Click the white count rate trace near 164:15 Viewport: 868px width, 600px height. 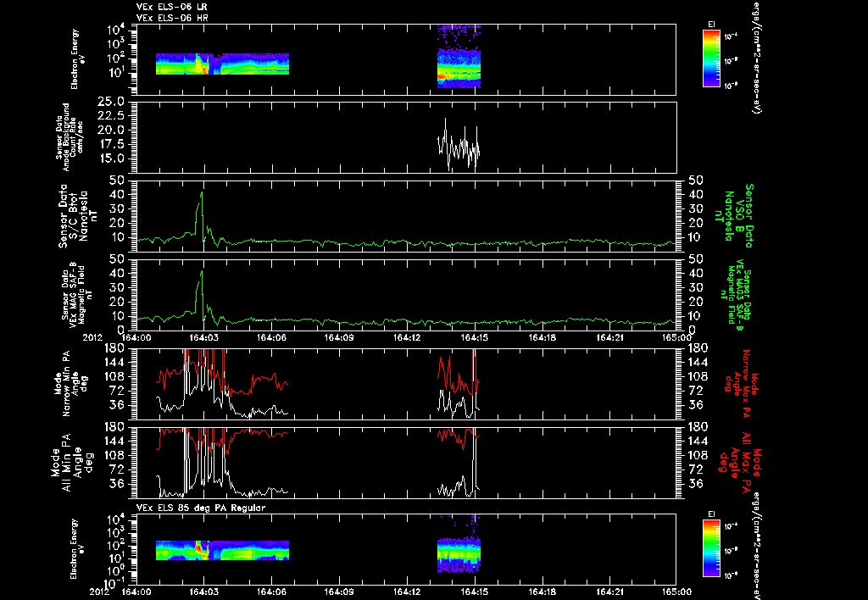(x=459, y=145)
